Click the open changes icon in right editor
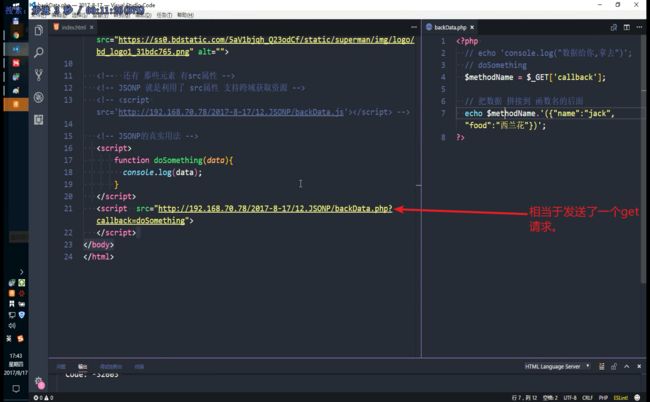 pyautogui.click(x=614, y=27)
